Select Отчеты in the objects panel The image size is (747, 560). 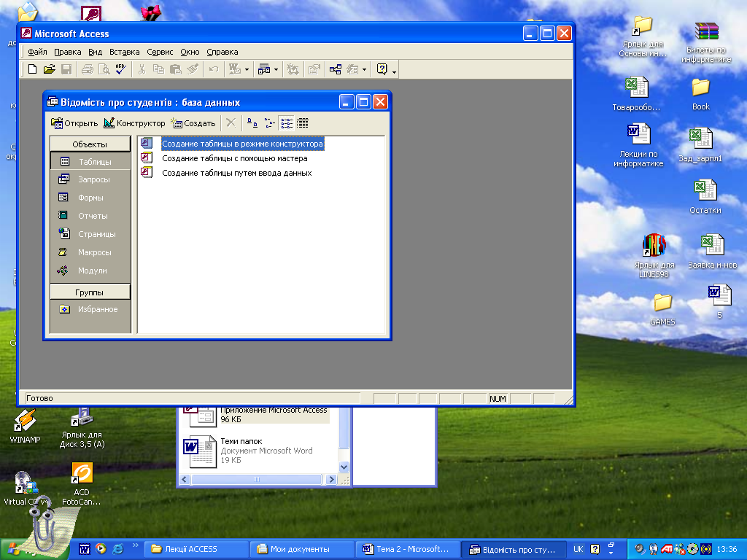[90, 216]
